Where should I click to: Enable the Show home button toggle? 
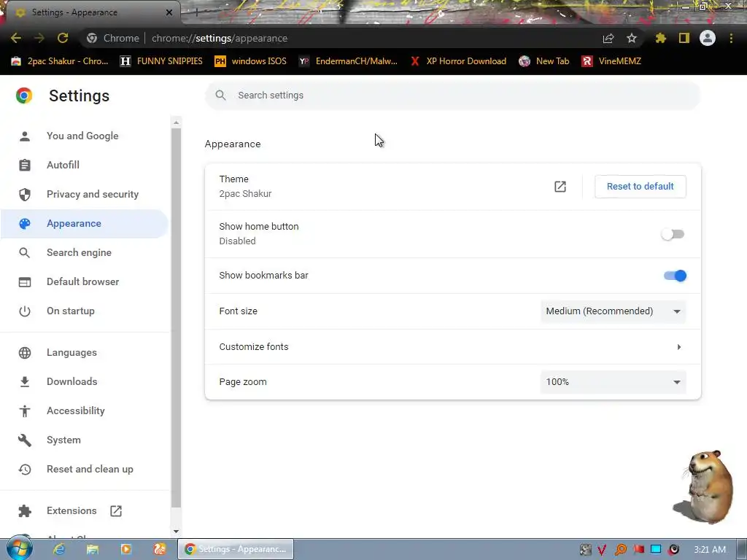(x=673, y=234)
